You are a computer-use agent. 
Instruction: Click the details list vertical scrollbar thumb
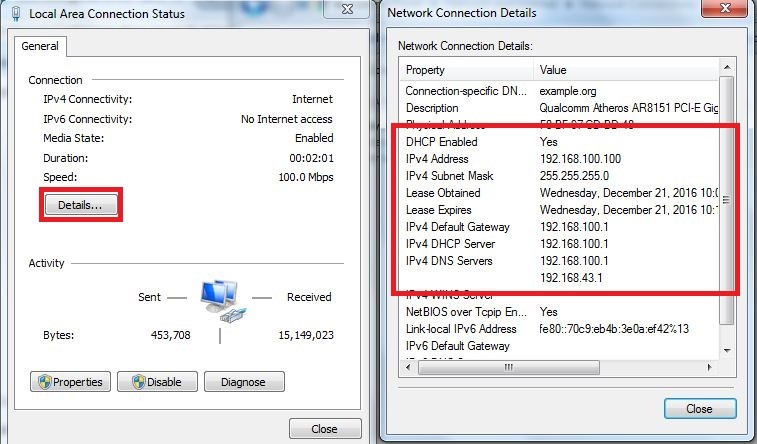point(727,200)
